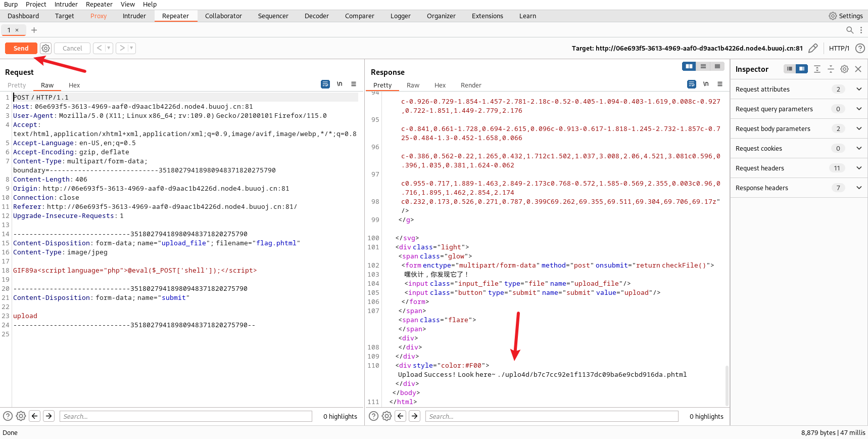868x439 pixels.
Task: Toggle response message wrap icon
Action: (x=692, y=84)
